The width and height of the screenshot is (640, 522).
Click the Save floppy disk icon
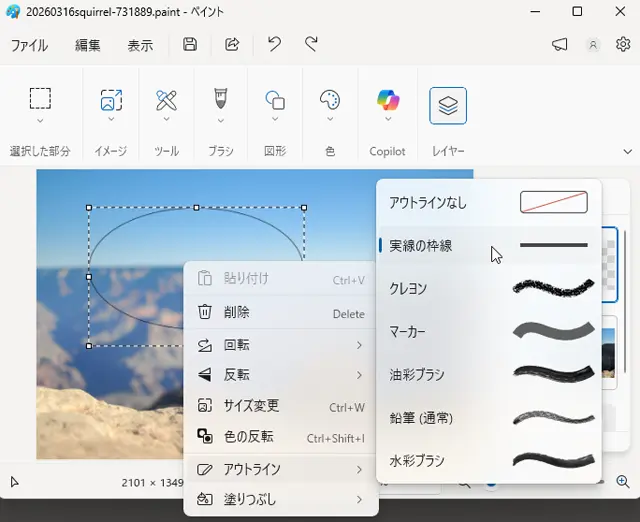[x=190, y=44]
